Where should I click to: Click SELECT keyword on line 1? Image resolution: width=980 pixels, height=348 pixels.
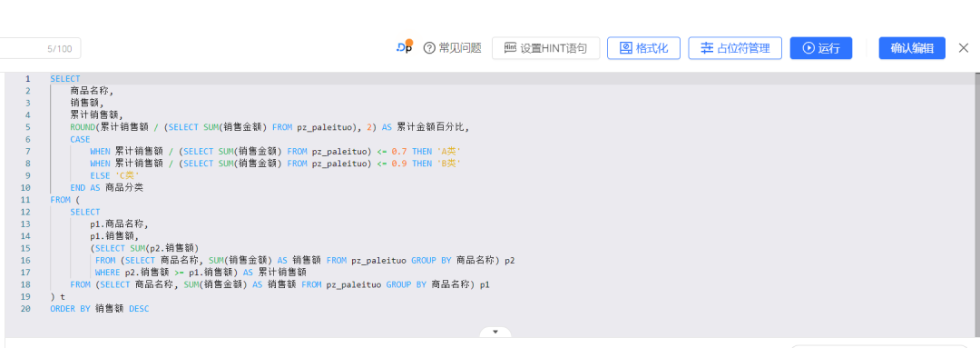coord(65,79)
